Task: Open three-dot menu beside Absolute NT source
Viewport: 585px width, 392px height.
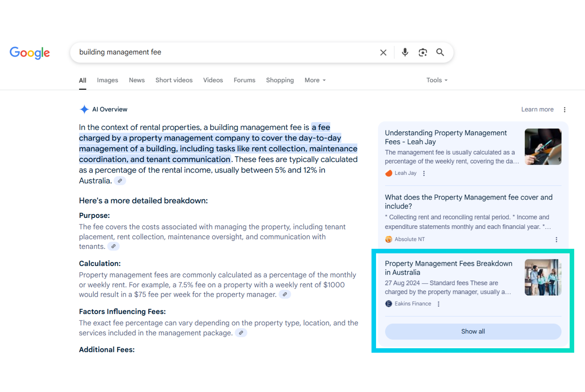Action: point(556,240)
